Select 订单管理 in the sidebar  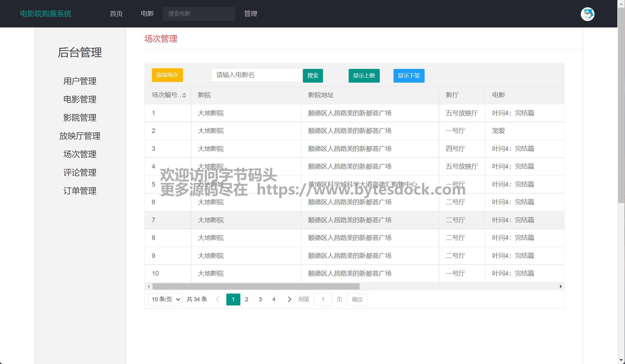pyautogui.click(x=80, y=191)
